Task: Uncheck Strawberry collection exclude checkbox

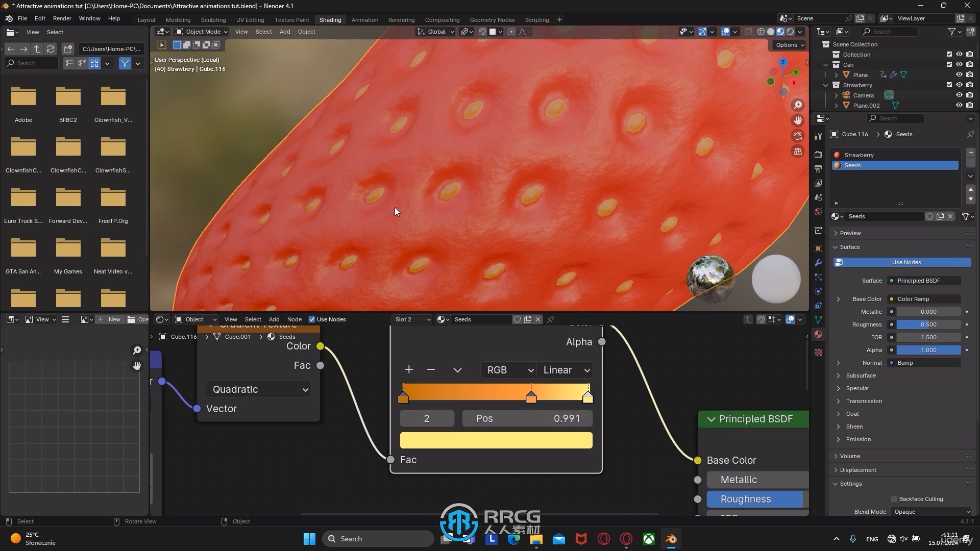Action: 949,85
